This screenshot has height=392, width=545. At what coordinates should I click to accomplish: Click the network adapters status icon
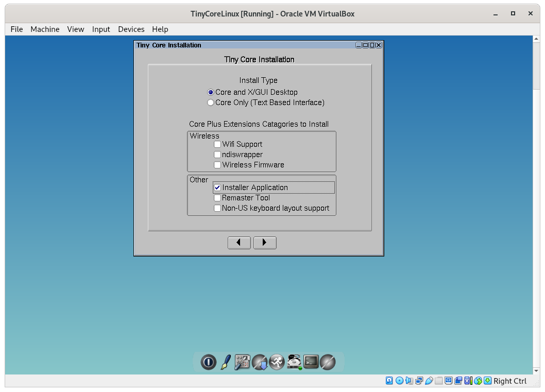(419, 381)
